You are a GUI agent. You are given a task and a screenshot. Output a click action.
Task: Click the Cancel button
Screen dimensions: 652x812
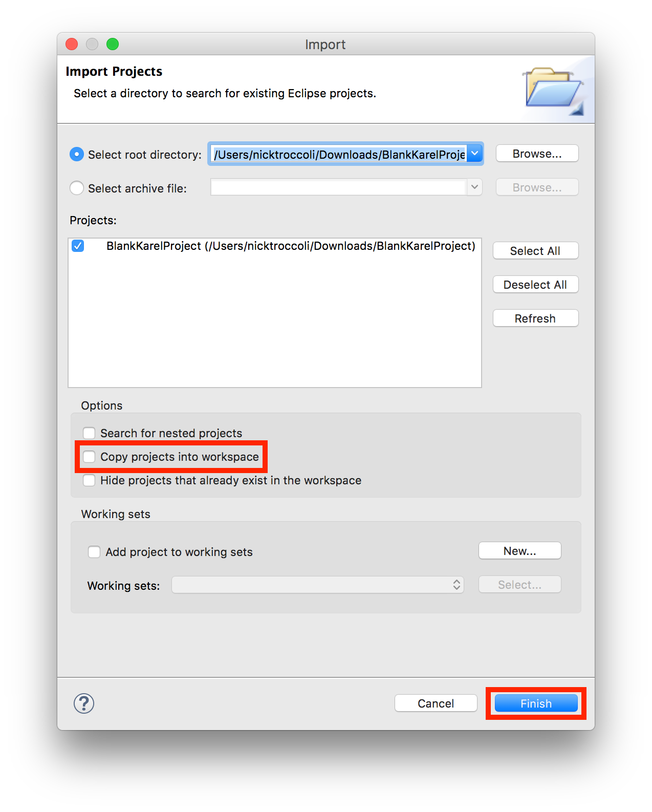pyautogui.click(x=436, y=703)
